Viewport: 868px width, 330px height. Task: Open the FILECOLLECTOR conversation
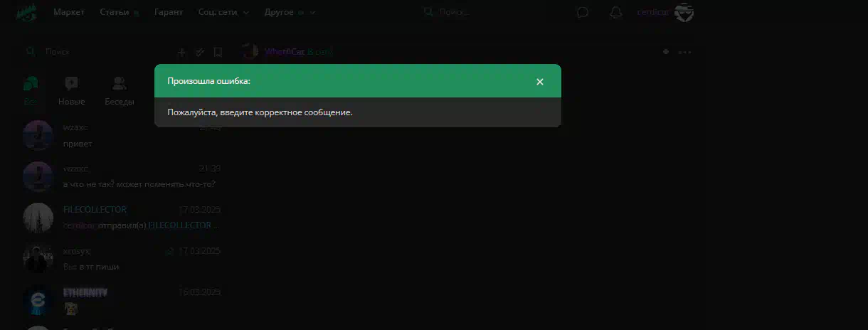pos(121,217)
